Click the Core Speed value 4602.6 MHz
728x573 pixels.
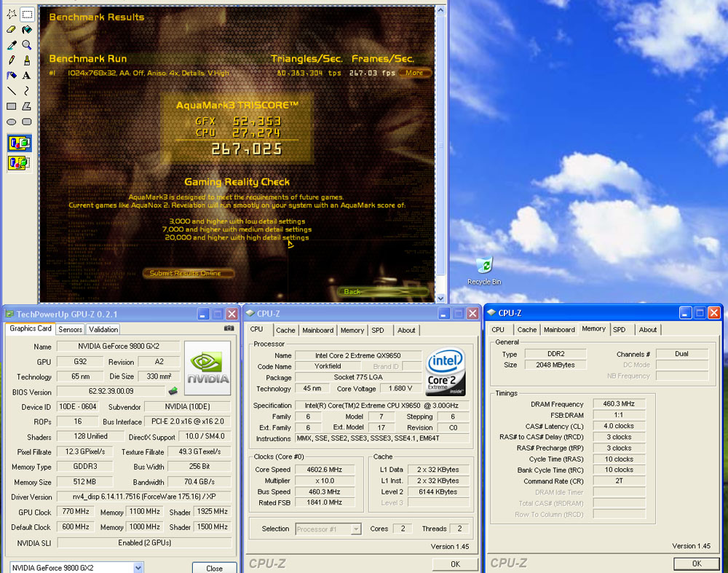point(325,470)
